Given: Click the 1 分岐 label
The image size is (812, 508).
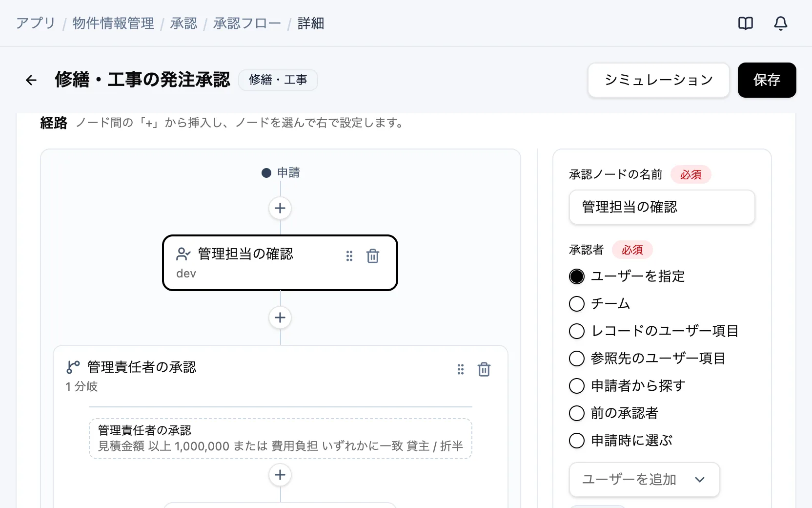Looking at the screenshot, I should coord(82,386).
